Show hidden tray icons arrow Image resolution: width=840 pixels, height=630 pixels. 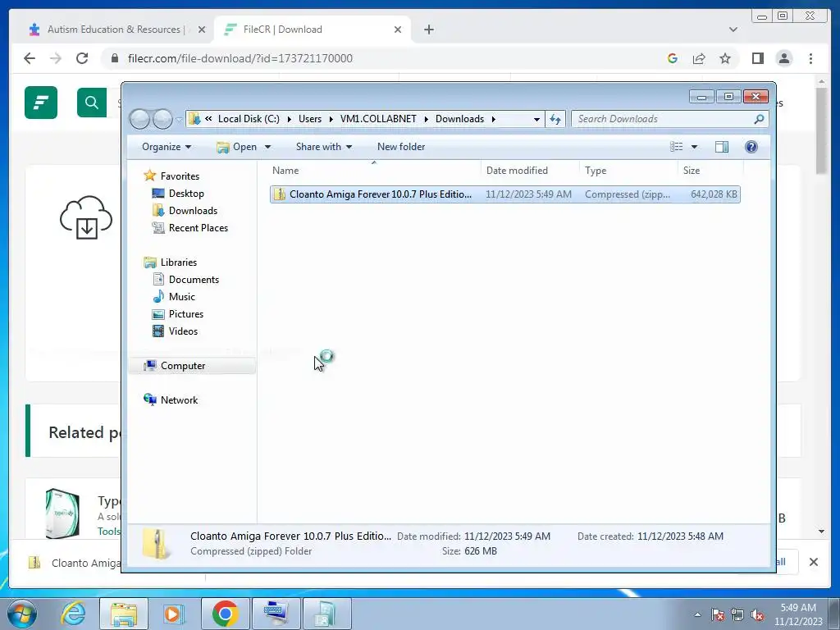[697, 614]
